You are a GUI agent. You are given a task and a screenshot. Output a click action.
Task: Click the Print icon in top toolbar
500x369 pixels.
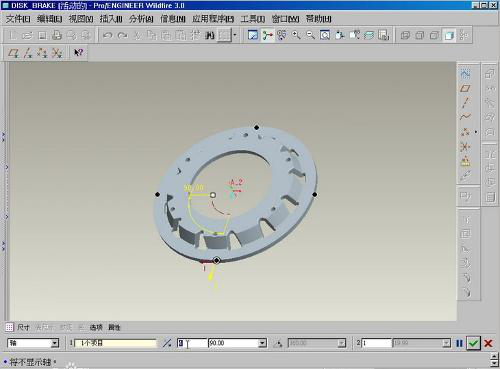click(56, 35)
